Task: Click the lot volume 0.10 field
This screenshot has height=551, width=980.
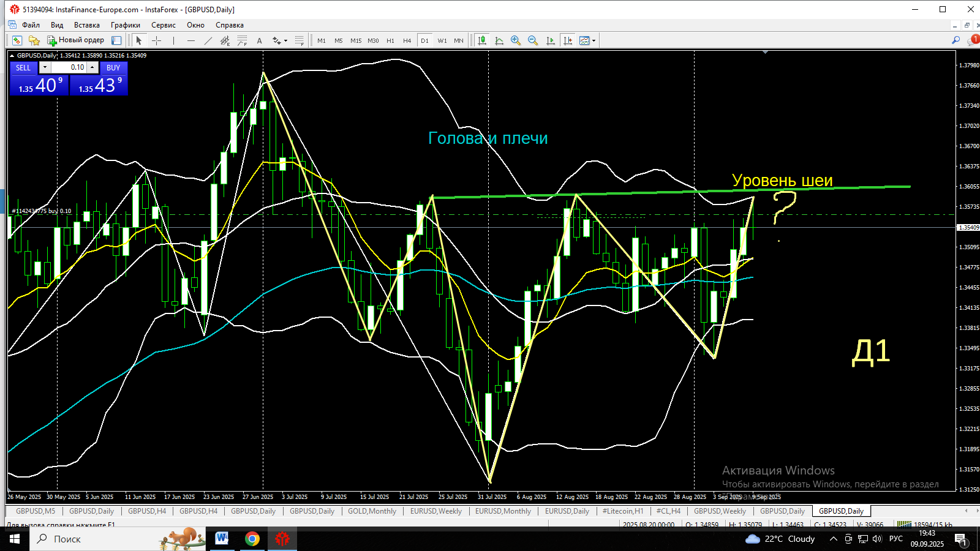Action: pos(69,67)
